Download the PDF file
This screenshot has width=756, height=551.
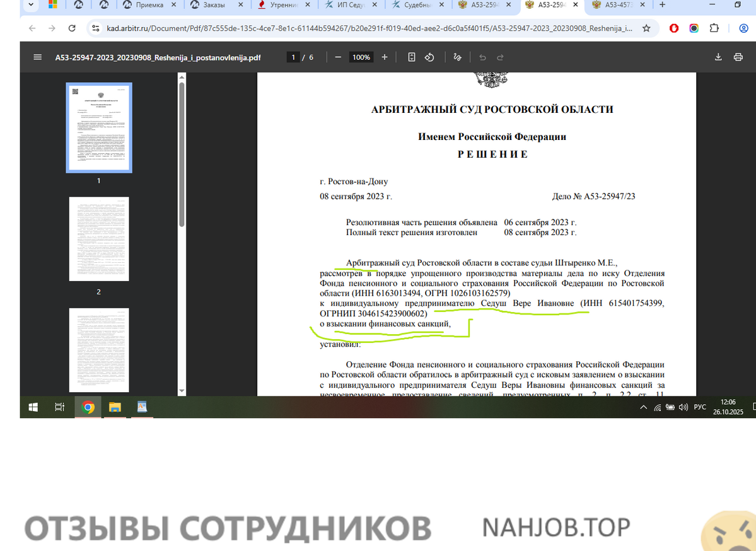pyautogui.click(x=718, y=57)
